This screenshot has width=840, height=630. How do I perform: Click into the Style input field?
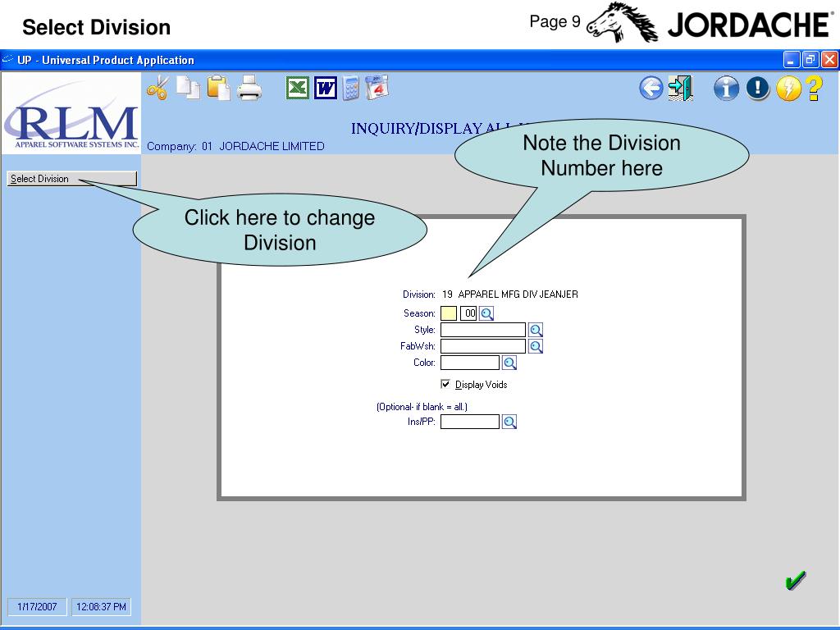(x=482, y=330)
